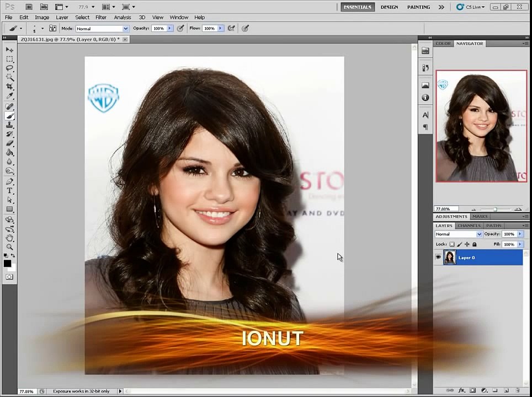532x397 pixels.
Task: Select the Zoom tool
Action: [x=9, y=247]
